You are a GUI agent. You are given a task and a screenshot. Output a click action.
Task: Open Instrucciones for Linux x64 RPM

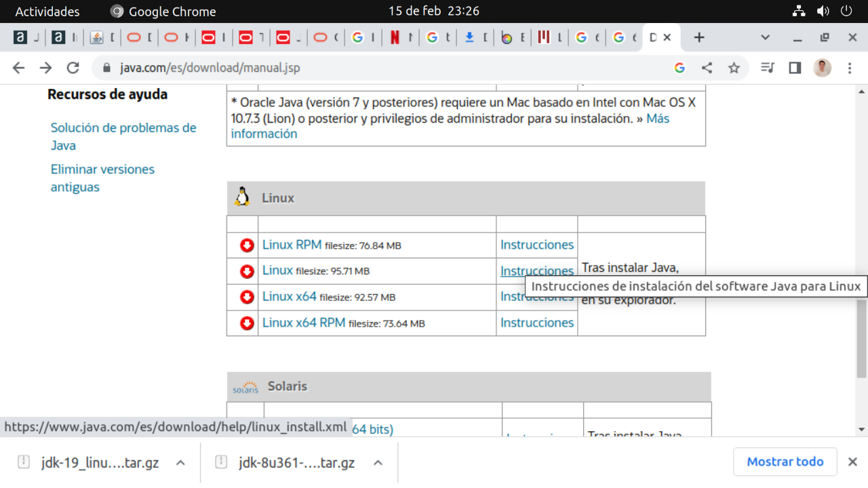(x=537, y=323)
